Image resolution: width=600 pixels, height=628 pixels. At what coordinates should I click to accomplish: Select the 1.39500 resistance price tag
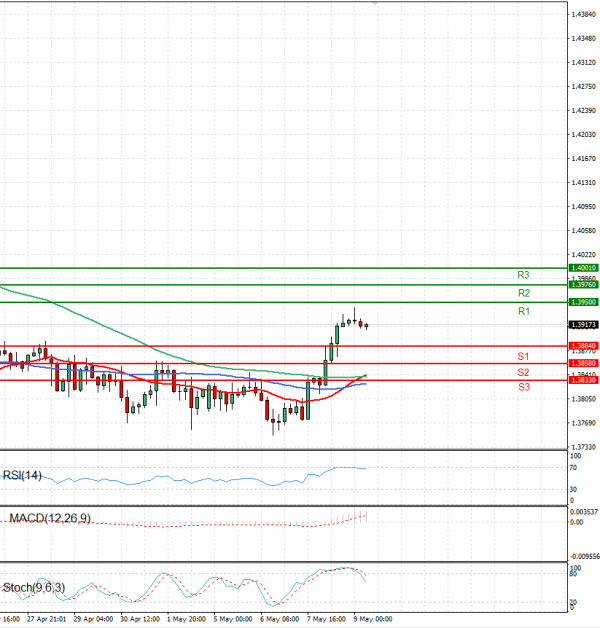(583, 302)
